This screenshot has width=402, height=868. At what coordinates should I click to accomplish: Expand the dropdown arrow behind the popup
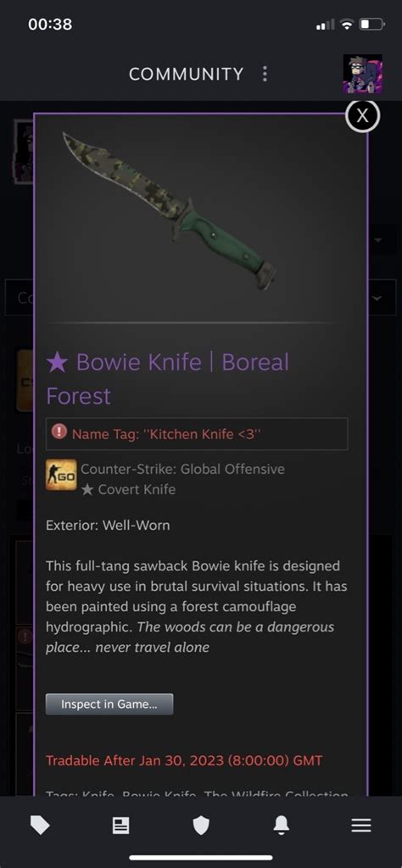coord(378,240)
